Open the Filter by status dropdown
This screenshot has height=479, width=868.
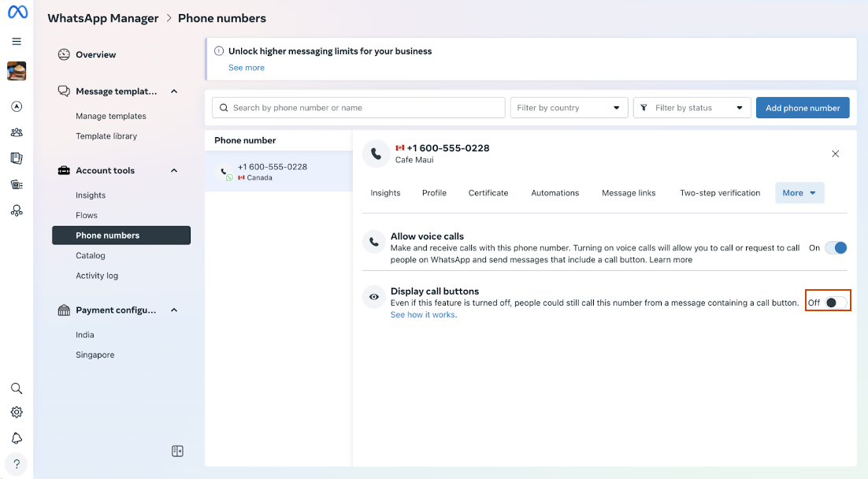(x=692, y=107)
